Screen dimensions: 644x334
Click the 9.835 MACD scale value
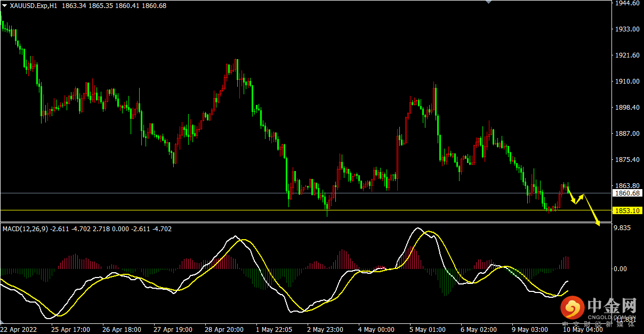pyautogui.click(x=623, y=228)
